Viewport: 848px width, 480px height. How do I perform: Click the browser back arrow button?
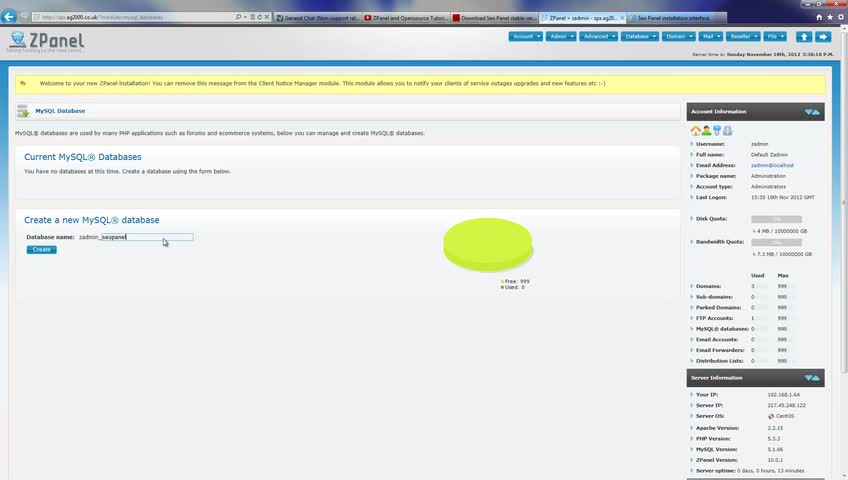[9, 17]
